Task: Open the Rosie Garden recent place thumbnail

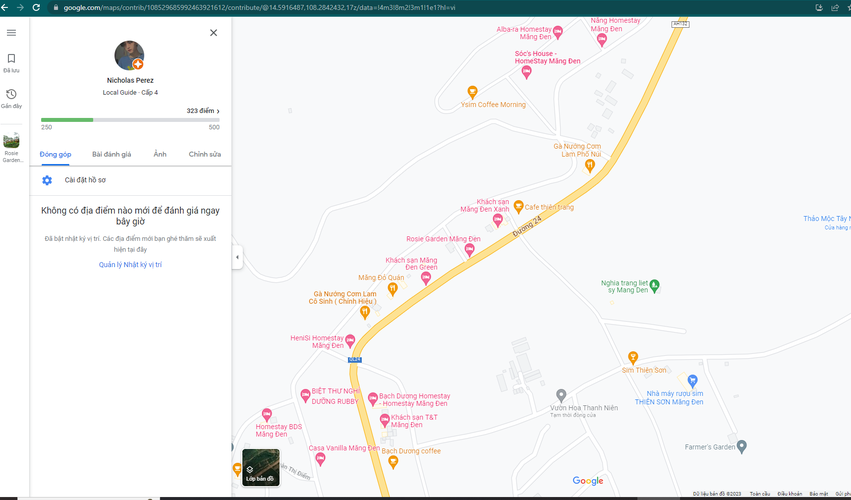Action: [x=11, y=141]
